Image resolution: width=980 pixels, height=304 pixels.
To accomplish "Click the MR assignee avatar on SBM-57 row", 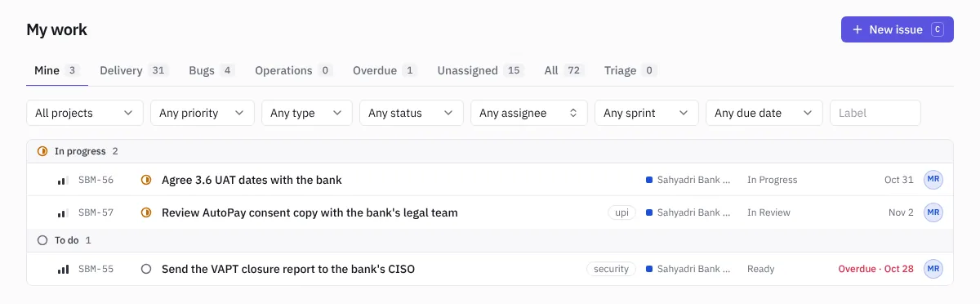I will click(x=933, y=212).
